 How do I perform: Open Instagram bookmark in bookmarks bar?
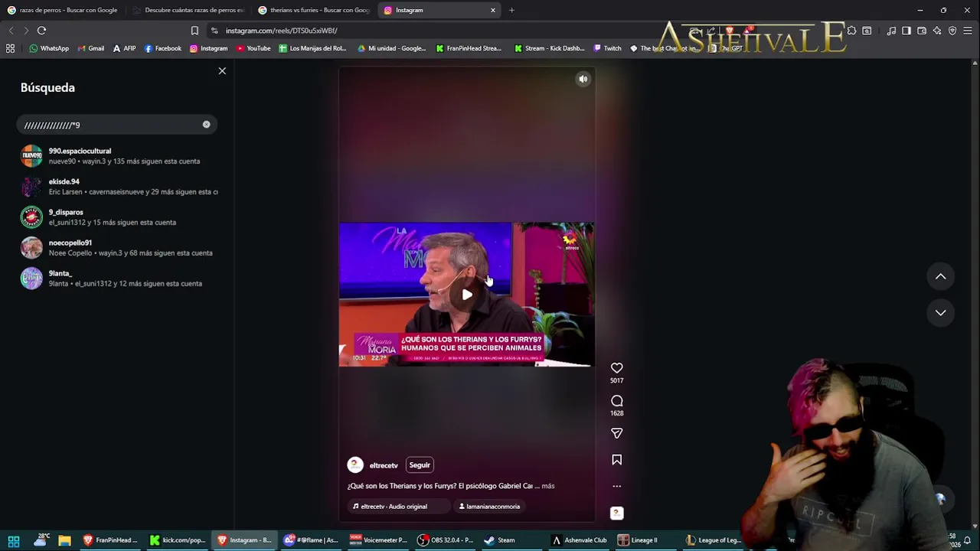pyautogui.click(x=209, y=48)
